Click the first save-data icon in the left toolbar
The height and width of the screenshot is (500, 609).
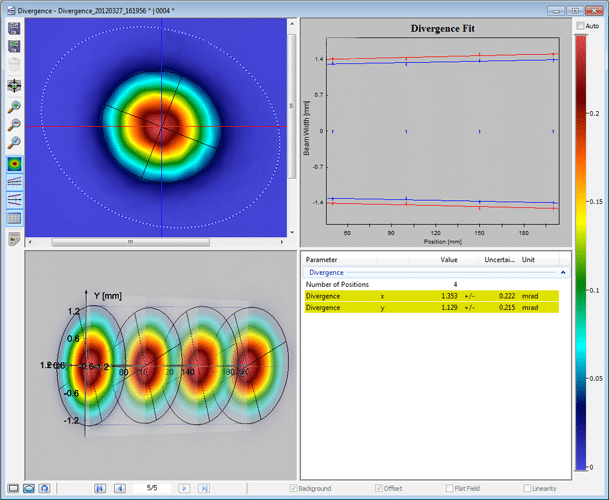pyautogui.click(x=14, y=28)
